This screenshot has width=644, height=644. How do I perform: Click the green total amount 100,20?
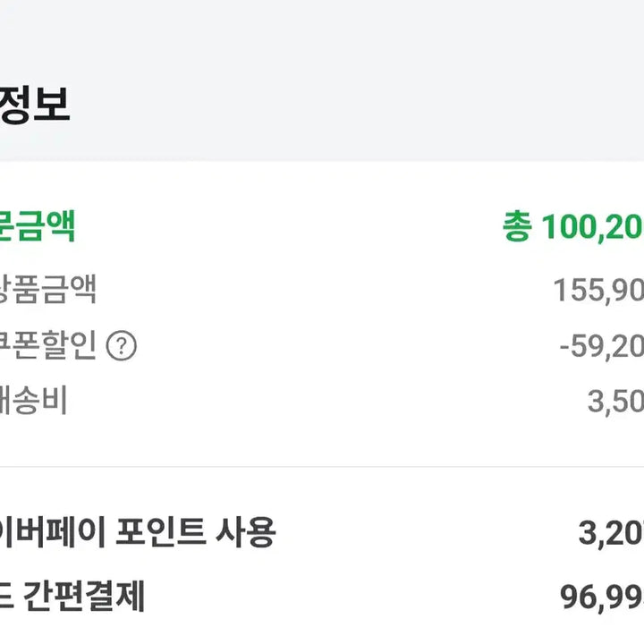[x=591, y=227]
